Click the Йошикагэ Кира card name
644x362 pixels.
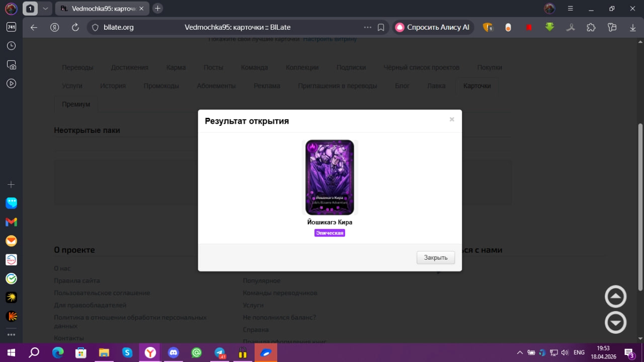pyautogui.click(x=330, y=222)
